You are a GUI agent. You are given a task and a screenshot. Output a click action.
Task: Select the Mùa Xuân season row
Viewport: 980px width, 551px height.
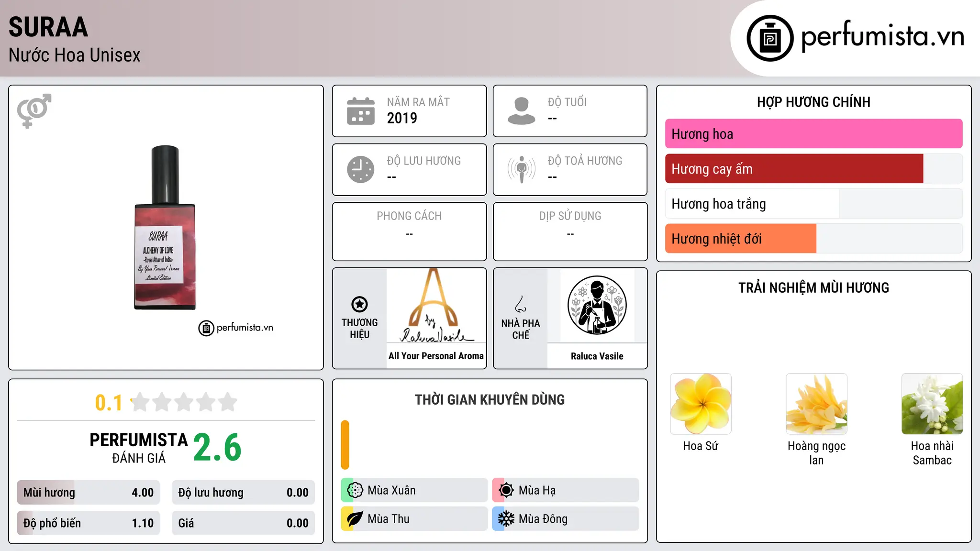click(x=414, y=490)
